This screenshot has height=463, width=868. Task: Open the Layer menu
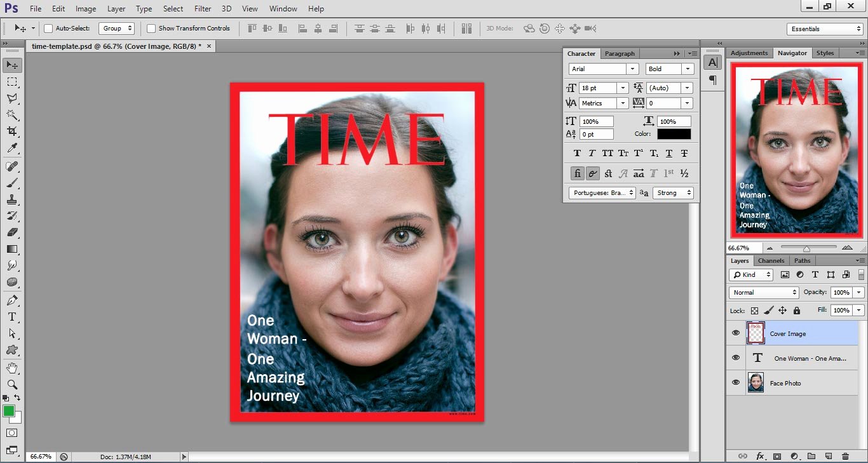pyautogui.click(x=116, y=9)
